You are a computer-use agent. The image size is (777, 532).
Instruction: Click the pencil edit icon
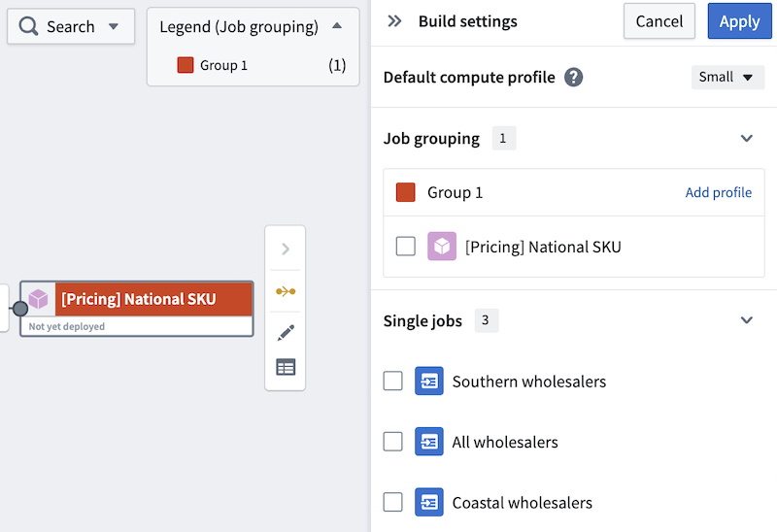(286, 332)
